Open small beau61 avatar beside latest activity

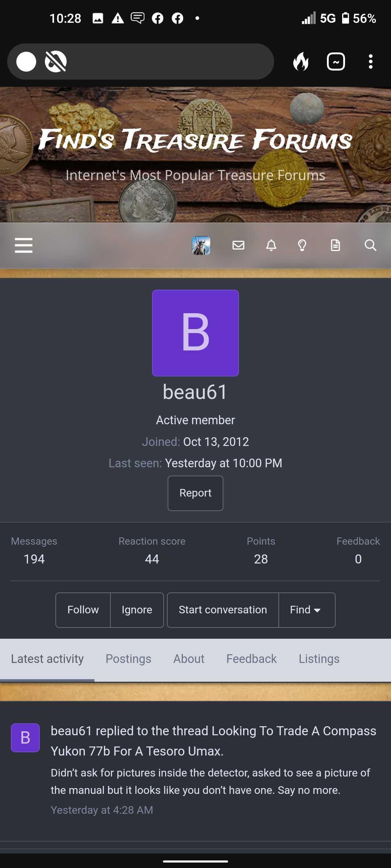25,738
